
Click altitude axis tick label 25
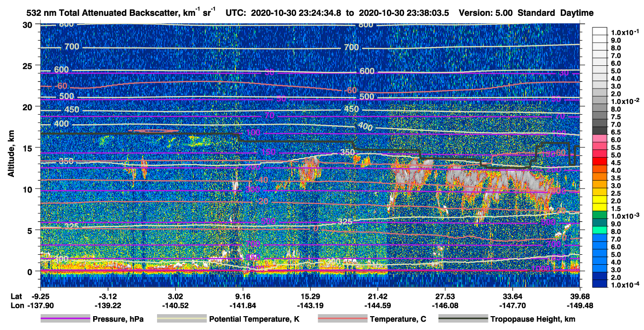coord(29,65)
